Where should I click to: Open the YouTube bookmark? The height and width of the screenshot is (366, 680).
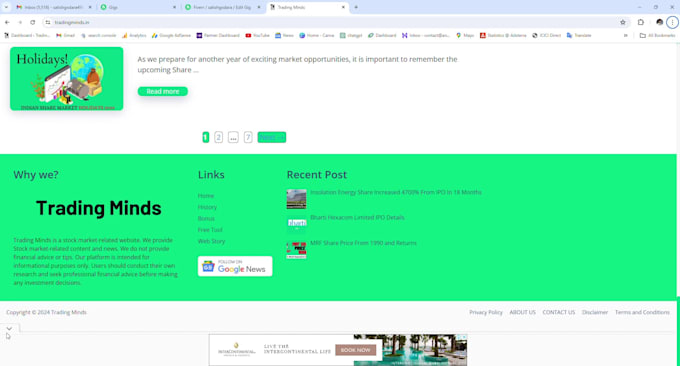click(x=257, y=35)
